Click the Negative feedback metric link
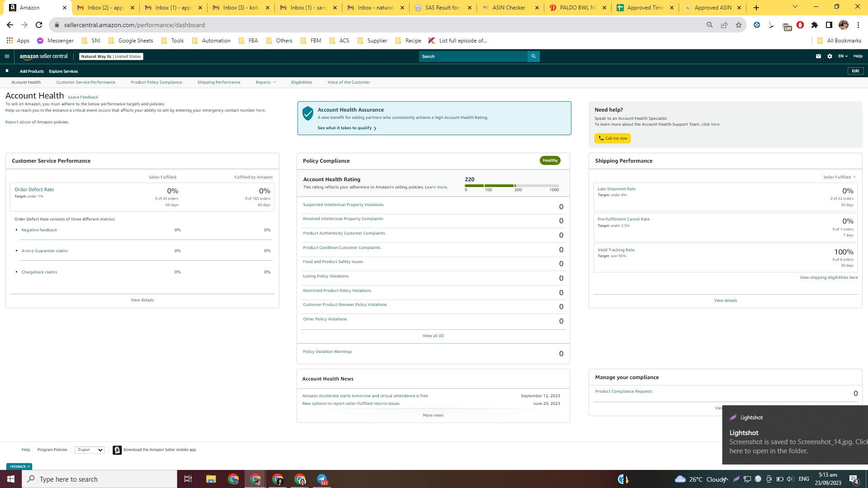Screen dimensions: 868x488 point(39,230)
